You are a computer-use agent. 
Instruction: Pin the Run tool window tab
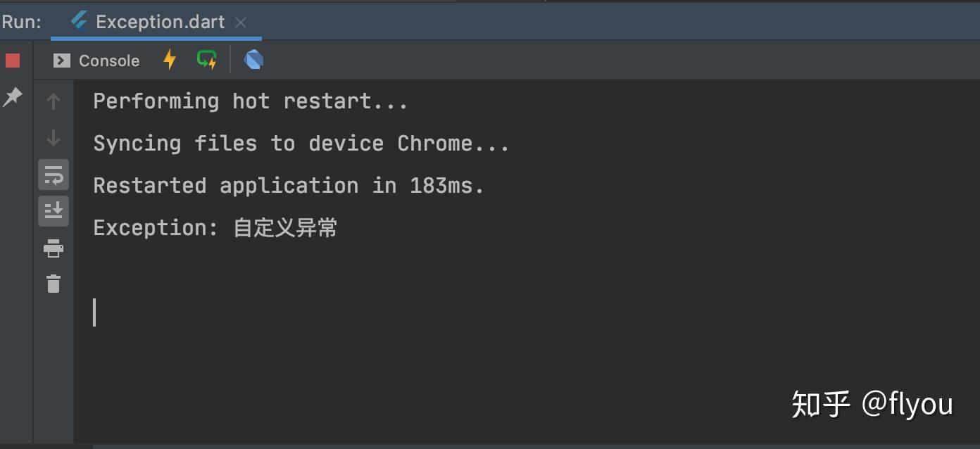13,96
